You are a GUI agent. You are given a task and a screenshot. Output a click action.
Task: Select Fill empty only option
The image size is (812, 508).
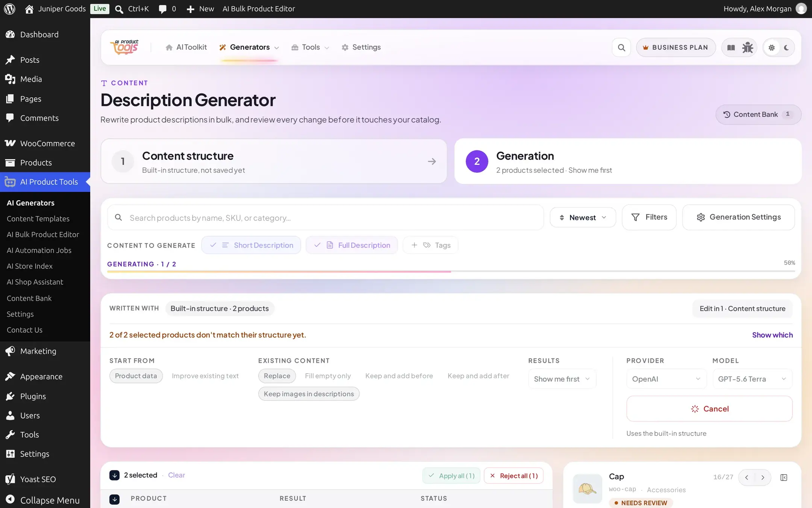[328, 376]
